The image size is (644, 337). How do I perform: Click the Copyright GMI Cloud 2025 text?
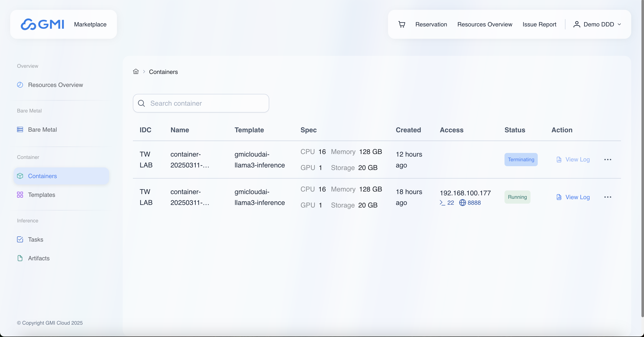50,323
